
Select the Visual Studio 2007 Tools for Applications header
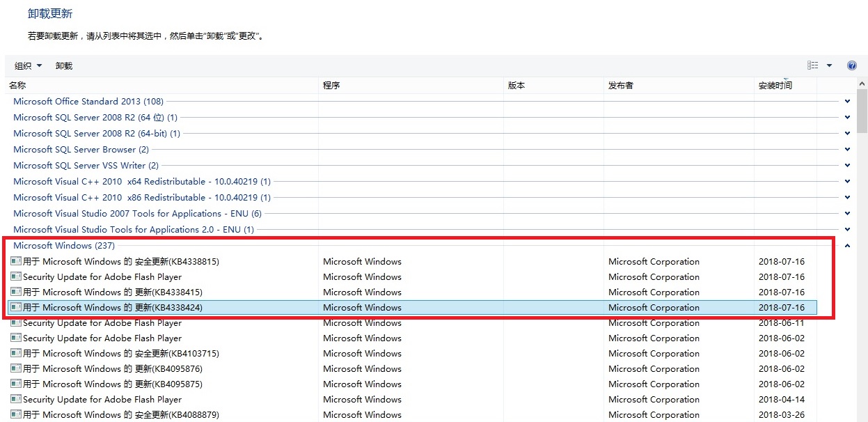point(138,214)
